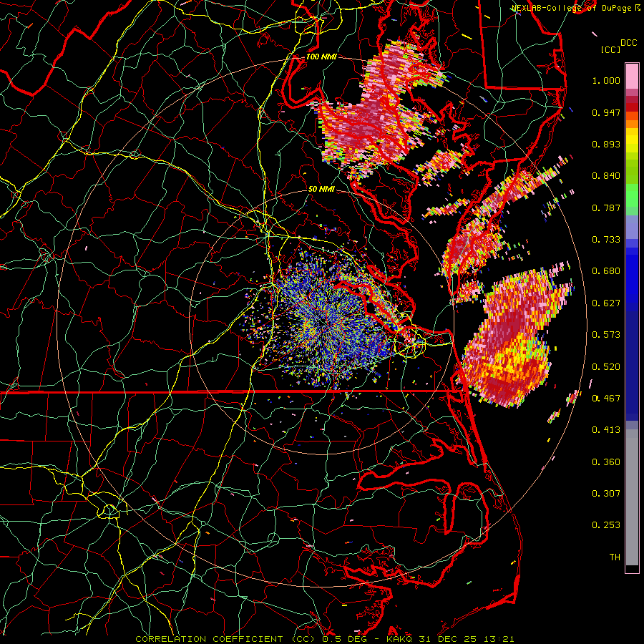Select the 0.733 legend value
The image size is (644, 644).
(x=606, y=240)
